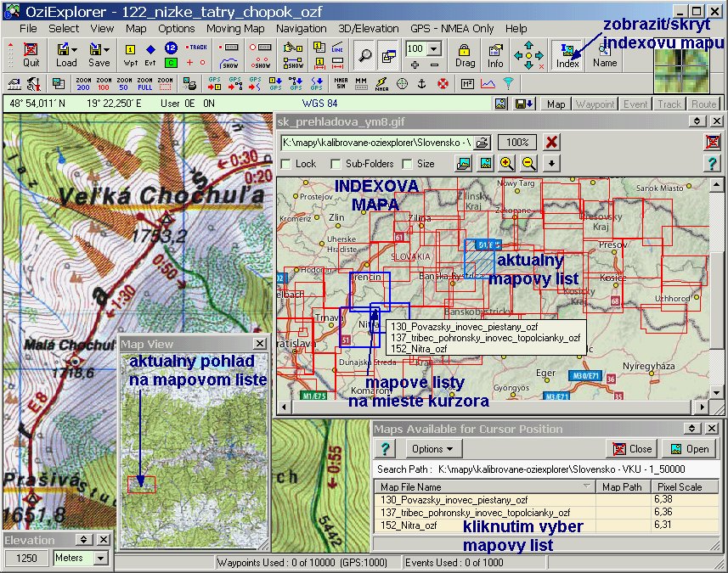
Task: Open the map Info icon
Action: (x=495, y=55)
